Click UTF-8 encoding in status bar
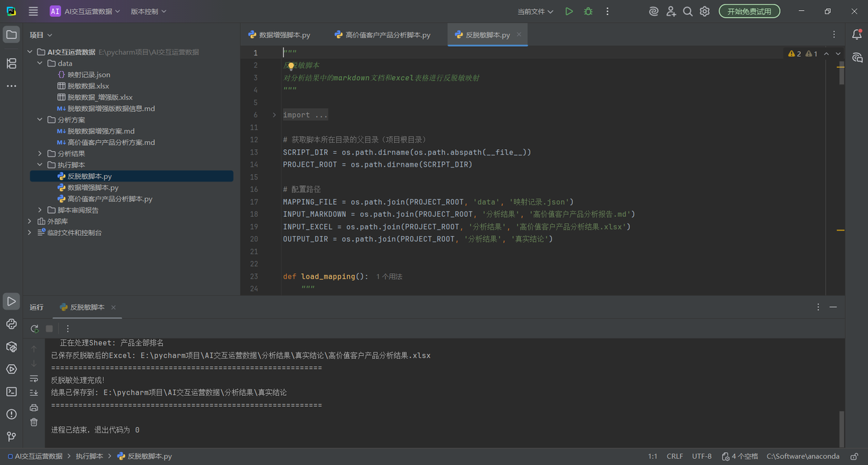Image resolution: width=868 pixels, height=465 pixels. 701,456
